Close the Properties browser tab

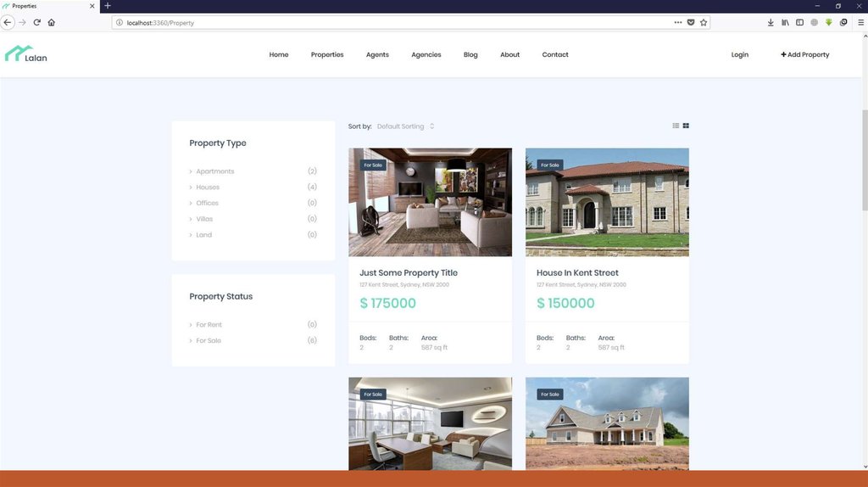(92, 6)
